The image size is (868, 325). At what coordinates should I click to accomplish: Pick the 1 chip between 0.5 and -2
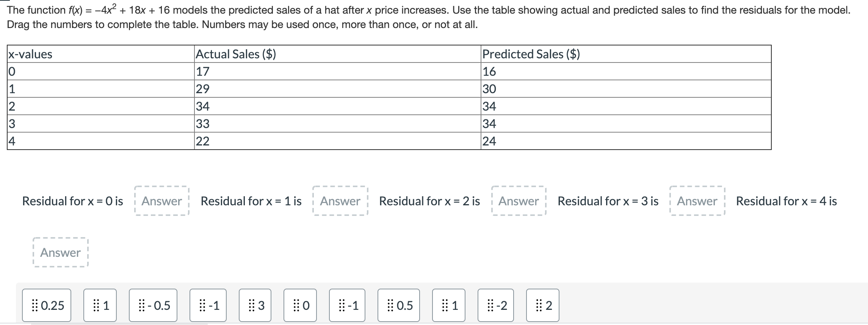tap(449, 305)
